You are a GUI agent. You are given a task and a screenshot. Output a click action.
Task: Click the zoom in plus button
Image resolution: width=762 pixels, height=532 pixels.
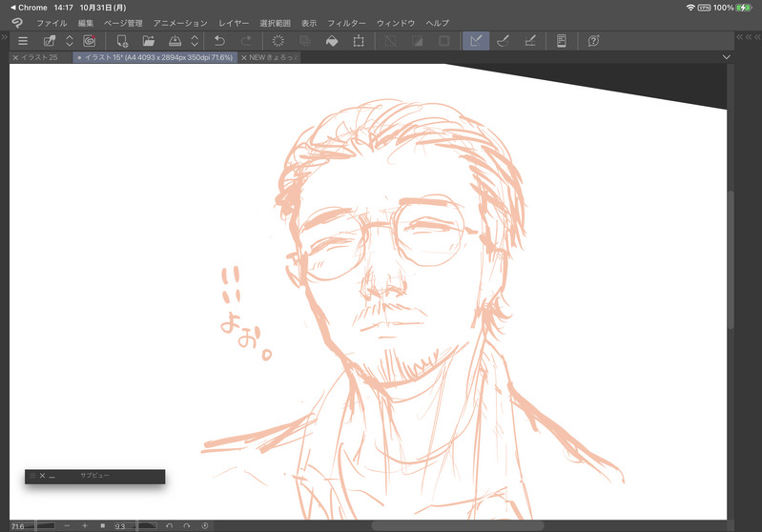[84, 525]
